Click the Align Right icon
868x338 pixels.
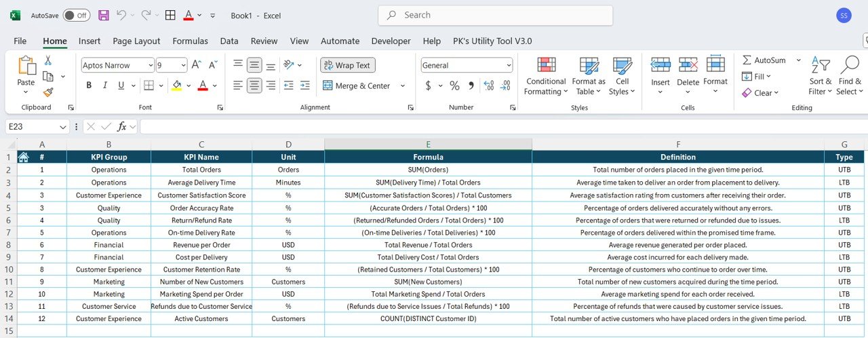(271, 86)
